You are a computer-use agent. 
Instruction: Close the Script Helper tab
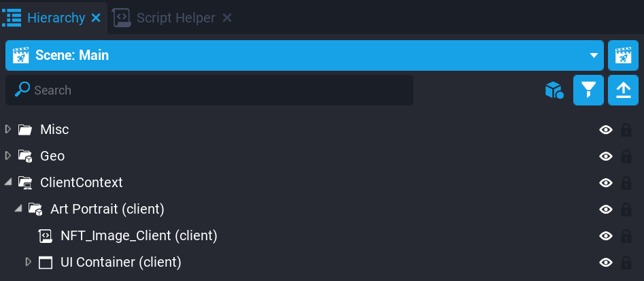click(x=227, y=18)
